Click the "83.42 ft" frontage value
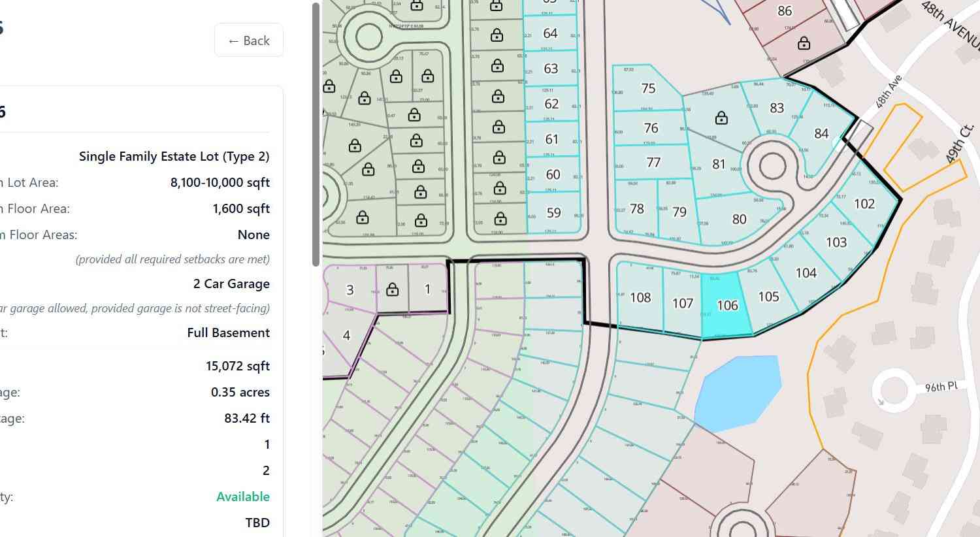This screenshot has height=537, width=980. (x=247, y=418)
